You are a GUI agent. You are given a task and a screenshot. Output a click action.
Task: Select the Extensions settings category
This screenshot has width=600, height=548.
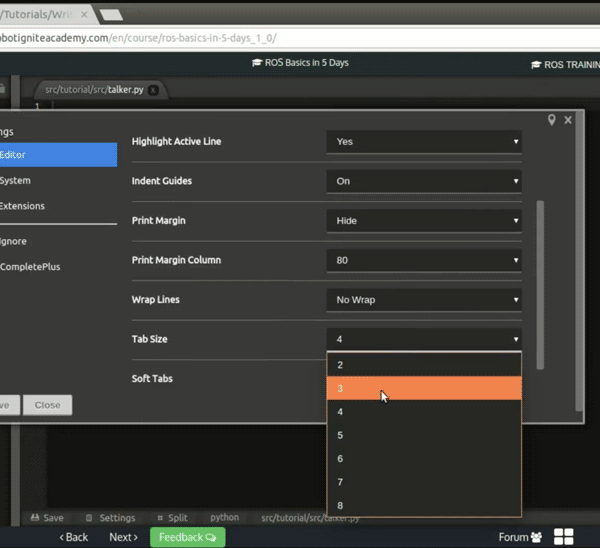[58, 206]
